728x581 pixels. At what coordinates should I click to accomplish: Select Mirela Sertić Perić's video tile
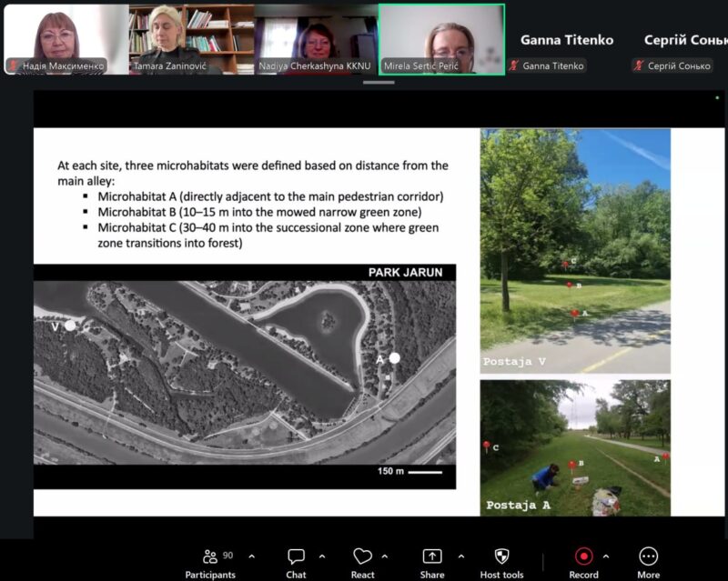coord(441,36)
